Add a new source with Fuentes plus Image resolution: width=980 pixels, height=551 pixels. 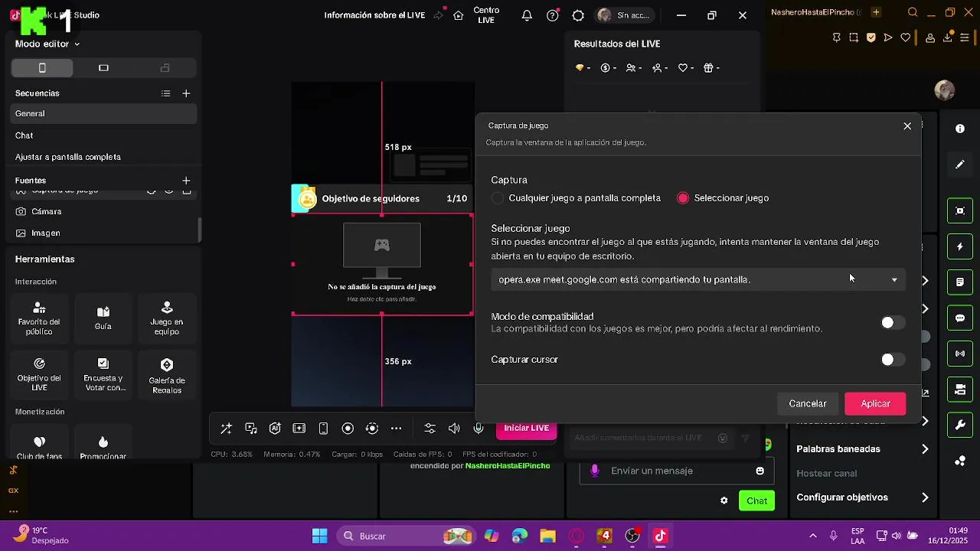coord(186,181)
